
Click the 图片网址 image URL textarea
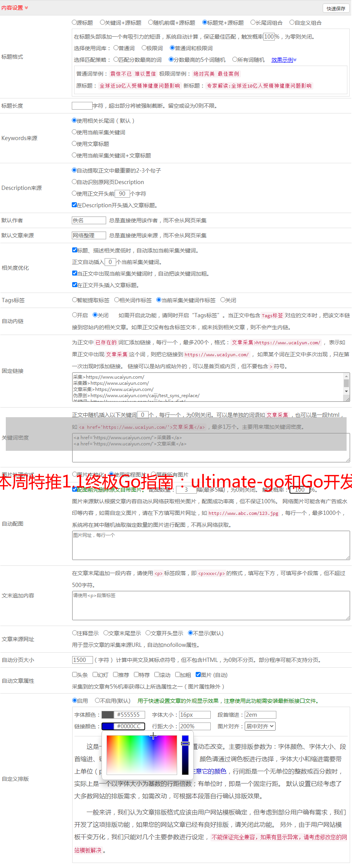211,545
